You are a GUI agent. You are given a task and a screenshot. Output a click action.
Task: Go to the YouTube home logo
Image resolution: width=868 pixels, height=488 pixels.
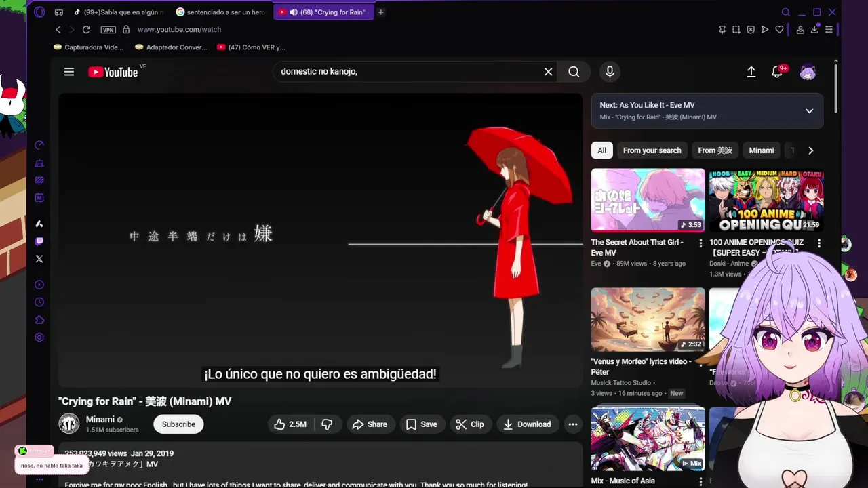pyautogui.click(x=113, y=72)
